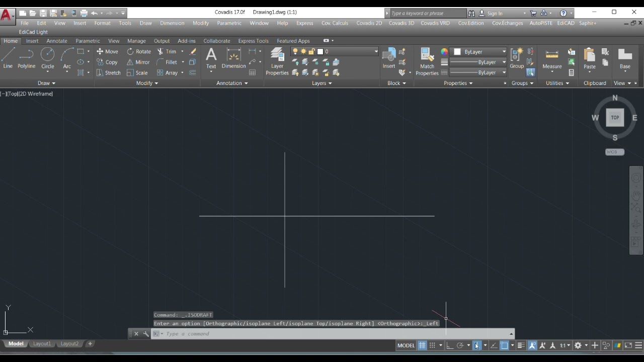Click Match Properties tool

pyautogui.click(x=427, y=61)
